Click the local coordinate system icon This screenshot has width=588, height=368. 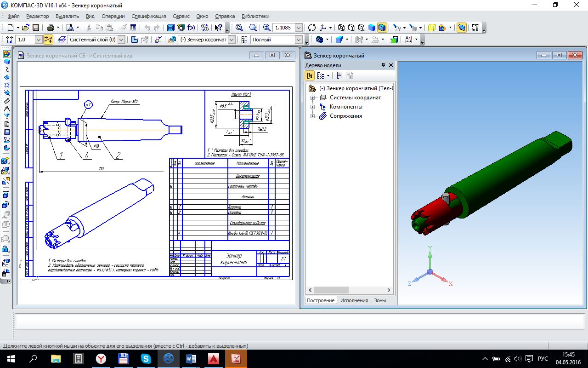(158, 40)
